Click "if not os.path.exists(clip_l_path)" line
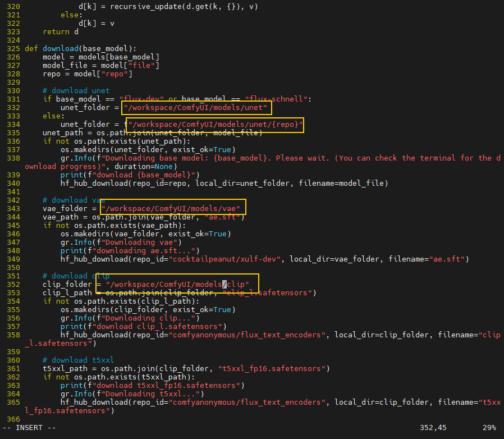The height and width of the screenshot is (439, 504). pos(121,301)
